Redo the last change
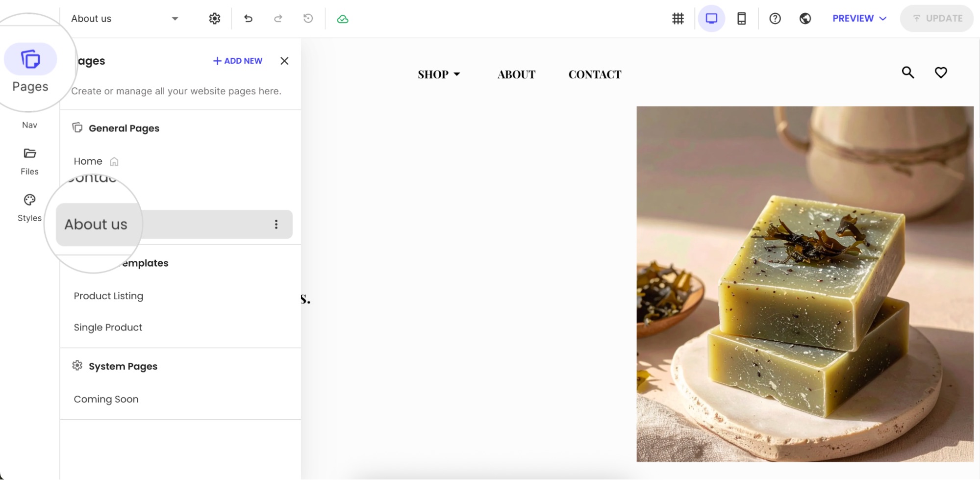 (x=278, y=19)
